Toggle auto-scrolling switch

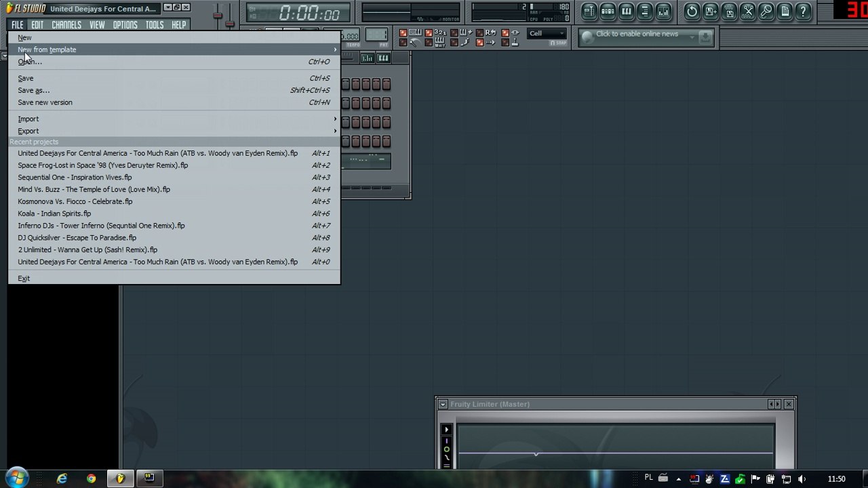pyautogui.click(x=479, y=43)
